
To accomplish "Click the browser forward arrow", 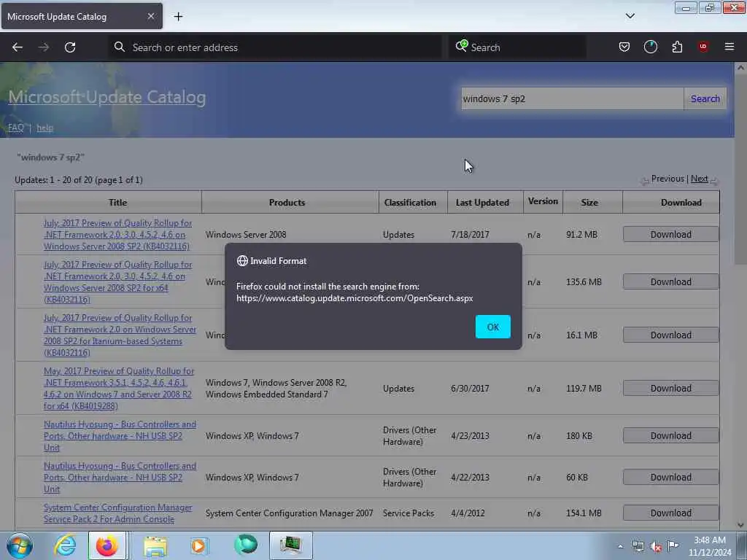I will [43, 47].
